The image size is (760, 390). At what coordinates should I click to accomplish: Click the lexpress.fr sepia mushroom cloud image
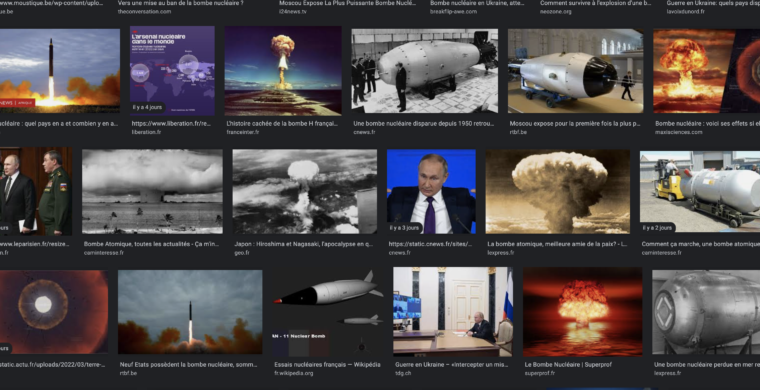[x=558, y=191]
